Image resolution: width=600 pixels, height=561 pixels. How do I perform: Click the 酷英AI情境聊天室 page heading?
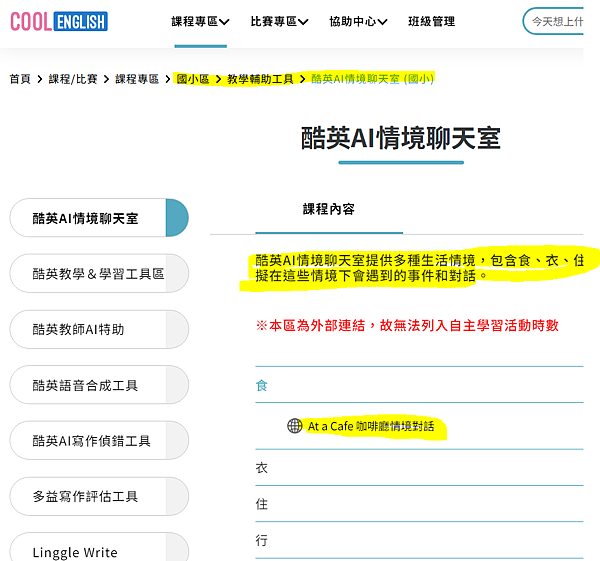pos(401,138)
